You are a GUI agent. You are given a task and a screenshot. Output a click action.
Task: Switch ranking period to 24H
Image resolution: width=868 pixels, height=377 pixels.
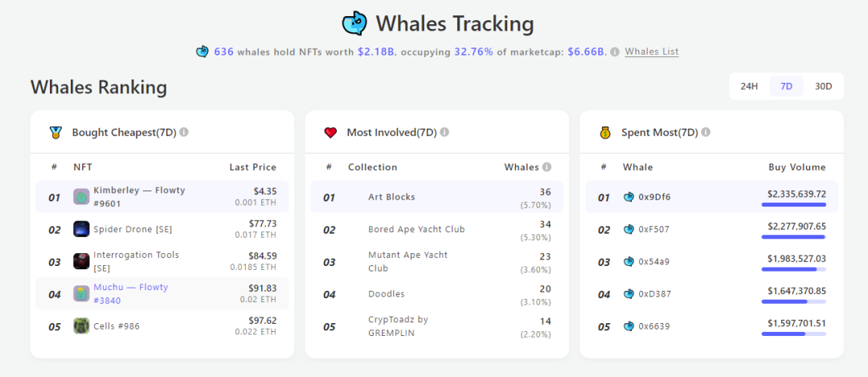tap(749, 86)
